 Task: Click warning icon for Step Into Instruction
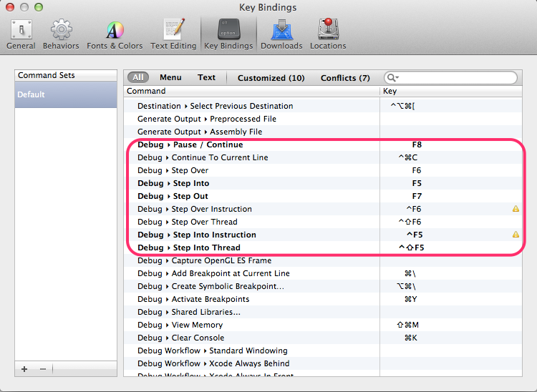tap(516, 235)
